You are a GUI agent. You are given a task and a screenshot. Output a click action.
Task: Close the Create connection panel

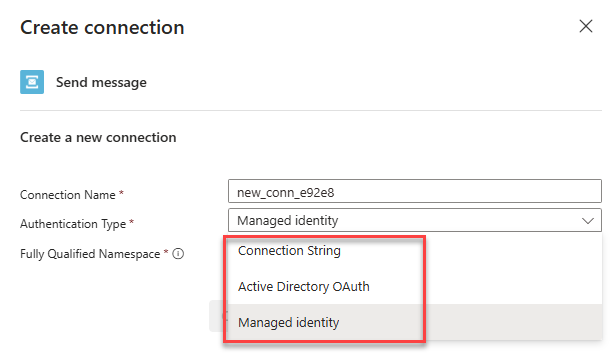[x=585, y=26]
